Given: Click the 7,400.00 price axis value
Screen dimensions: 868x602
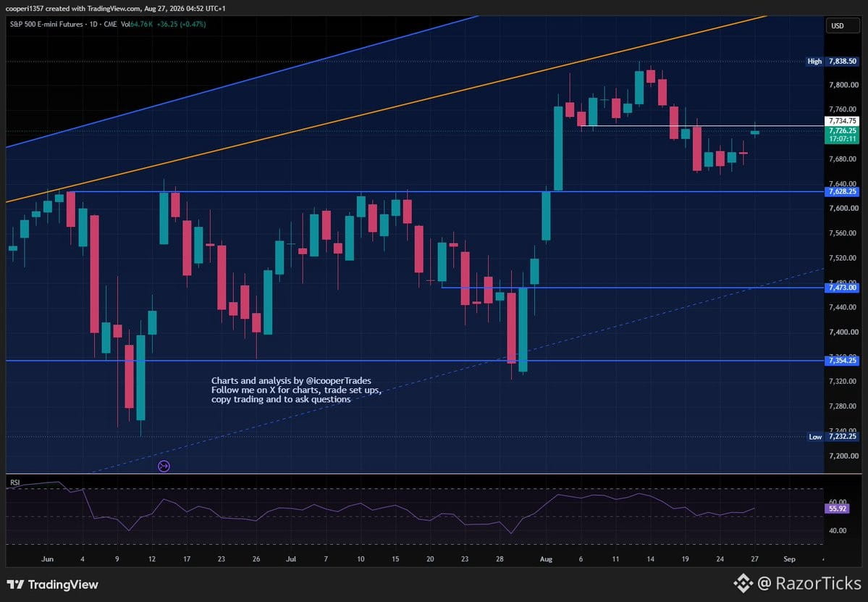Looking at the screenshot, I should (x=843, y=333).
